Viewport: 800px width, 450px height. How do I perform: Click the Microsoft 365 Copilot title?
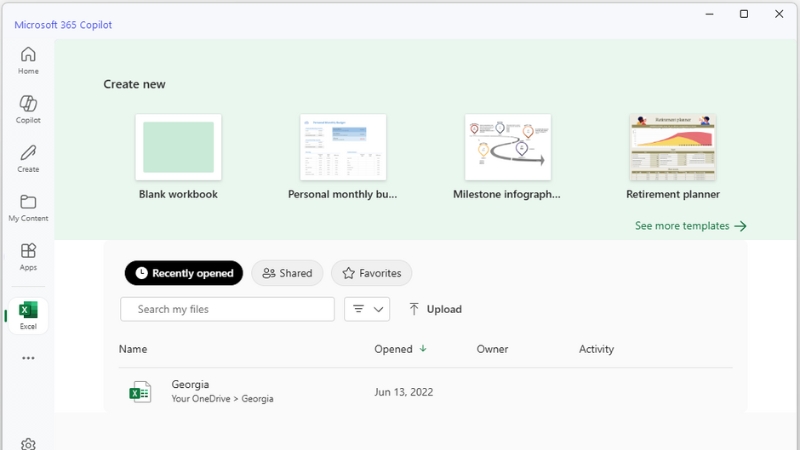(x=63, y=24)
